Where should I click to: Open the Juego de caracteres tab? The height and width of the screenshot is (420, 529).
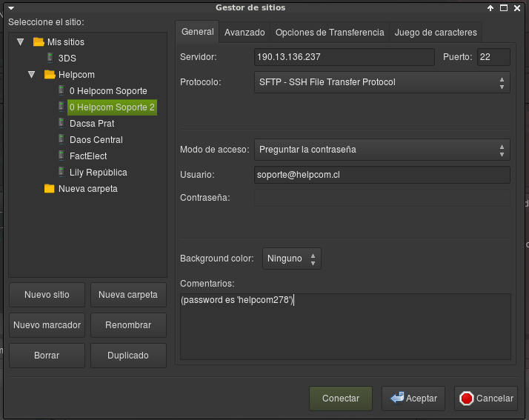click(x=436, y=33)
